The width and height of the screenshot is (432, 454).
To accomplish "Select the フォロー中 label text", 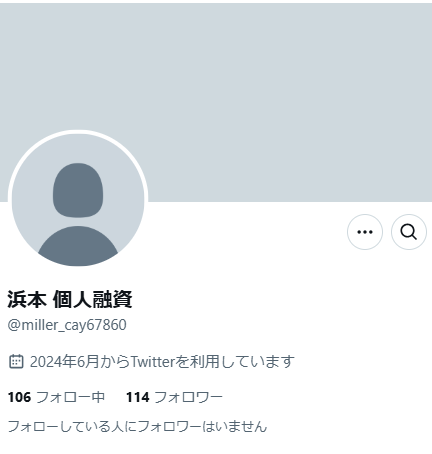I will (70, 397).
